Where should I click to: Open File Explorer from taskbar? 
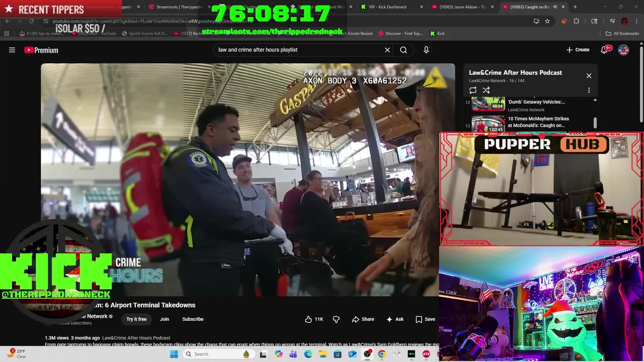point(323,354)
